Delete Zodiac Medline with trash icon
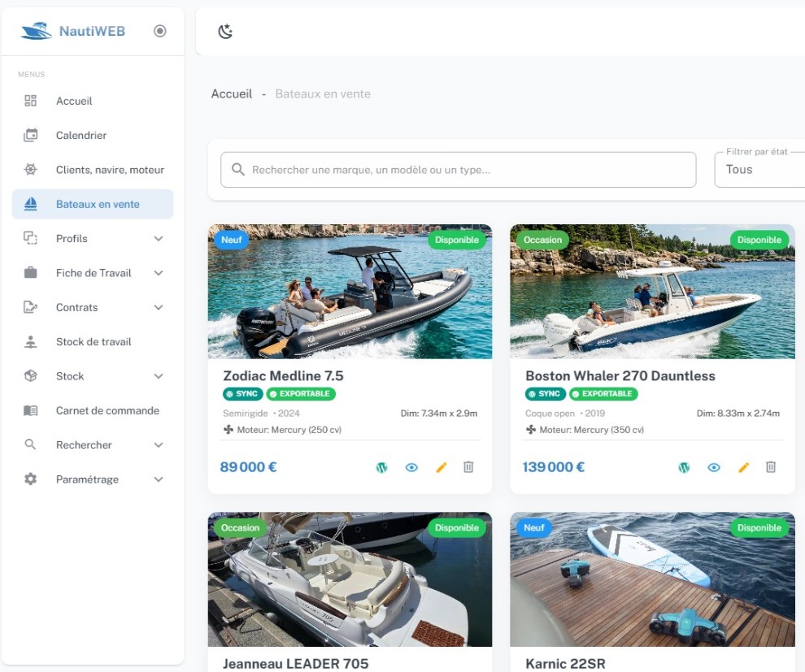The height and width of the screenshot is (672, 805). (468, 466)
